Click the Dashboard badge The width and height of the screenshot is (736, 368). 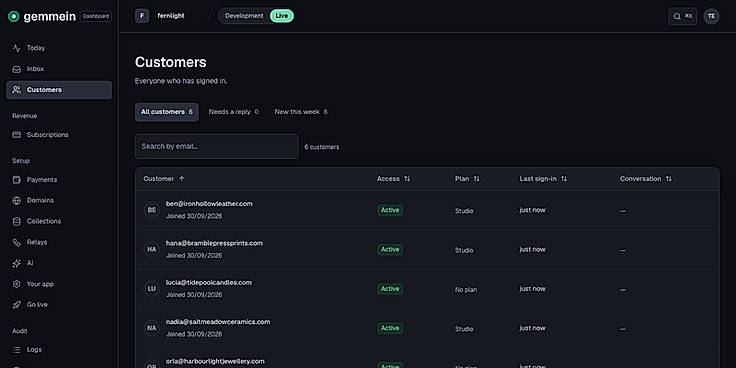coord(96,16)
